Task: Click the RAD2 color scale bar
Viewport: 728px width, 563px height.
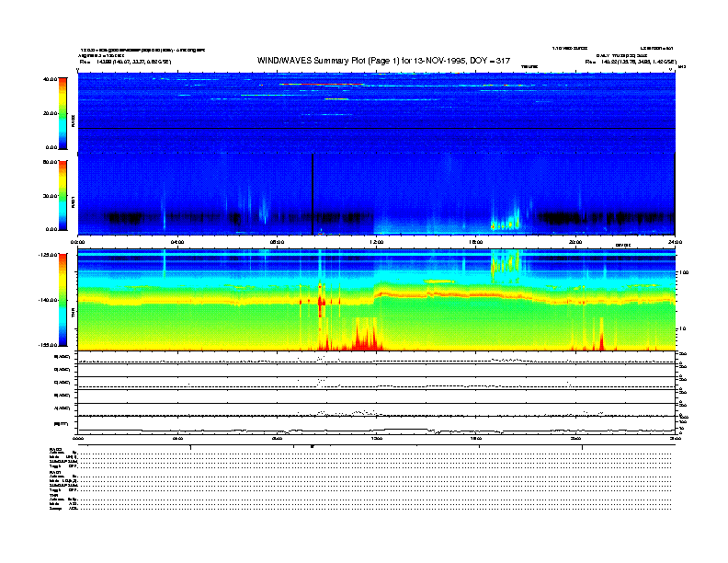Action: [63, 113]
